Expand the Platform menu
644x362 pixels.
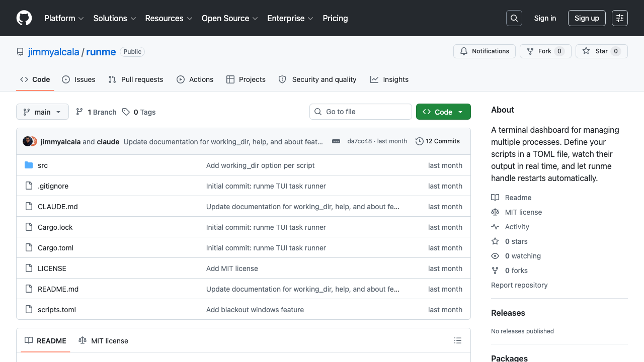64,18
